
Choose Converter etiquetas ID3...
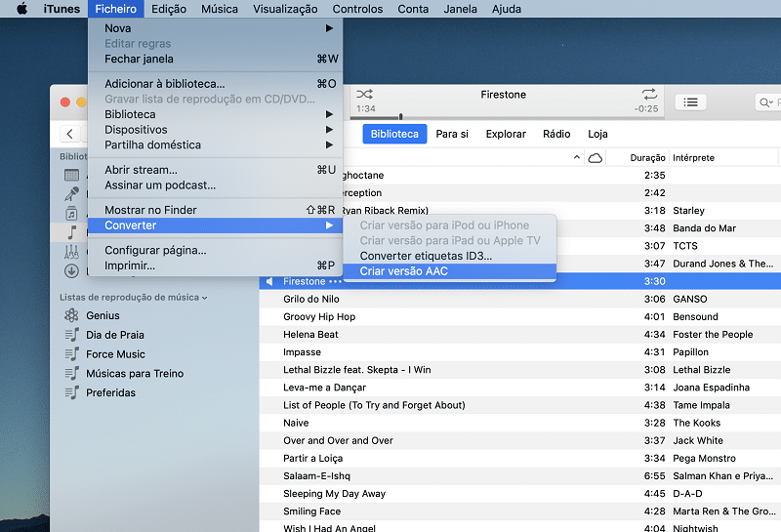[450, 256]
